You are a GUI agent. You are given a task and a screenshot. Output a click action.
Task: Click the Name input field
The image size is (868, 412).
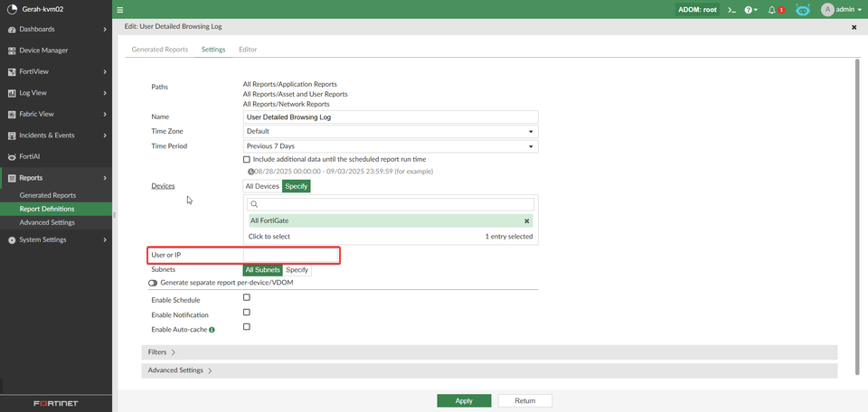(391, 117)
